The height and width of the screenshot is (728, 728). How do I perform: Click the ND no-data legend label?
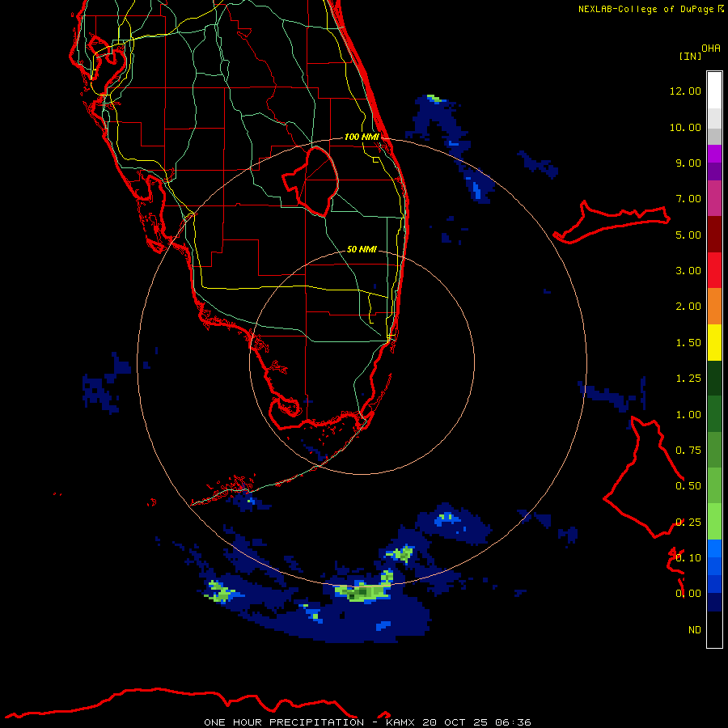point(695,630)
